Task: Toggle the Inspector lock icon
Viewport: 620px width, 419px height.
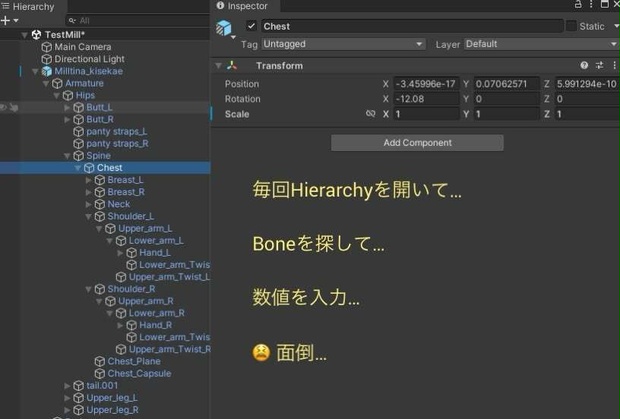Action: pyautogui.click(x=578, y=4)
